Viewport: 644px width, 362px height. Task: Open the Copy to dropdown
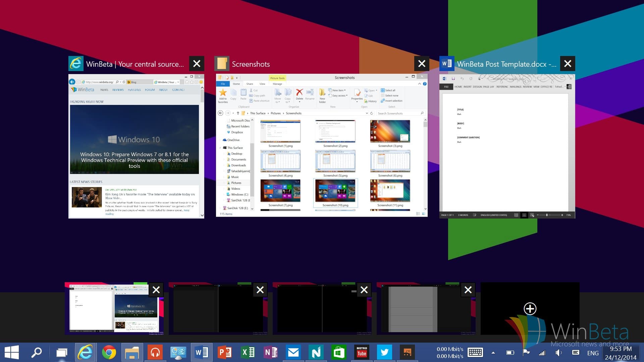[288, 96]
